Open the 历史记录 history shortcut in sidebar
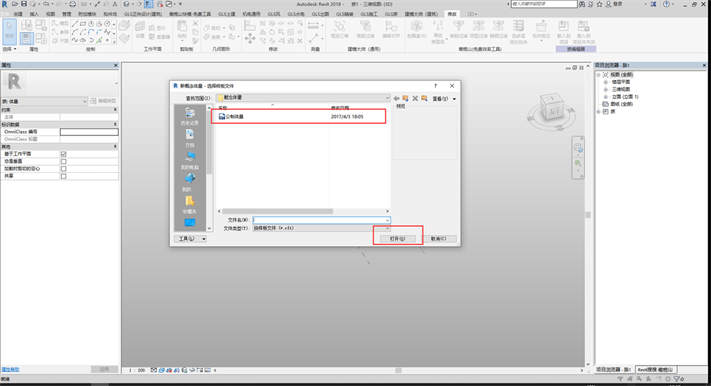The width and height of the screenshot is (711, 386). (190, 117)
